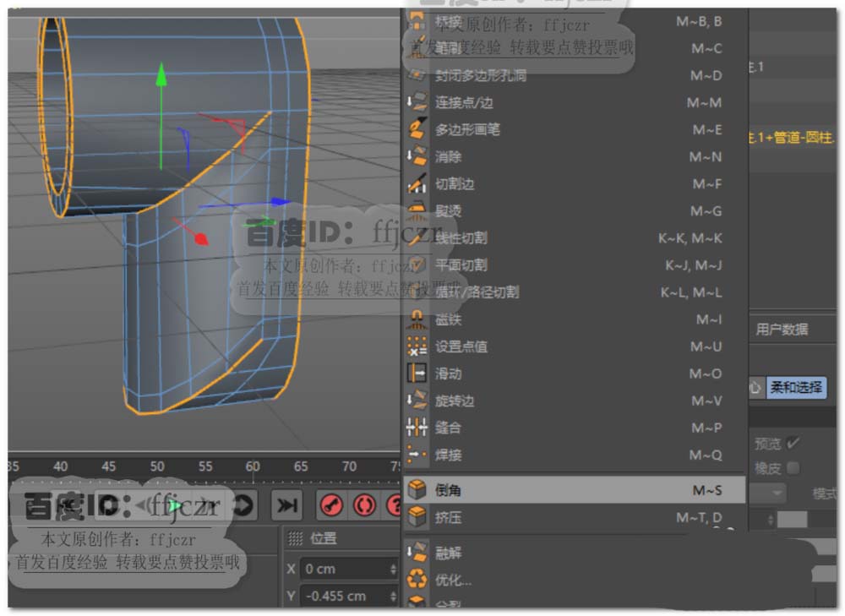This screenshot has height=616, width=845.
Task: Click the 连接点/边 icon
Action: [x=417, y=102]
